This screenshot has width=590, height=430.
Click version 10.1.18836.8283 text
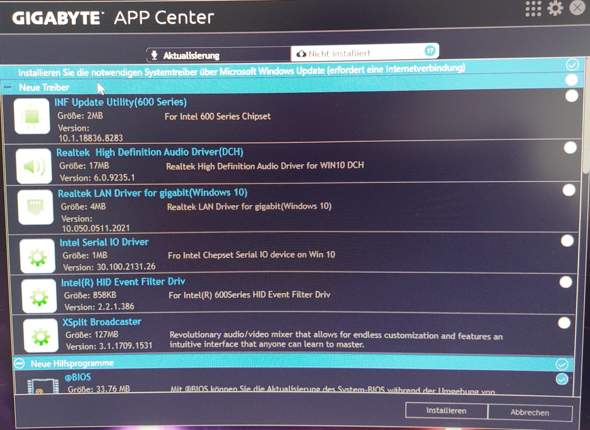click(x=91, y=138)
